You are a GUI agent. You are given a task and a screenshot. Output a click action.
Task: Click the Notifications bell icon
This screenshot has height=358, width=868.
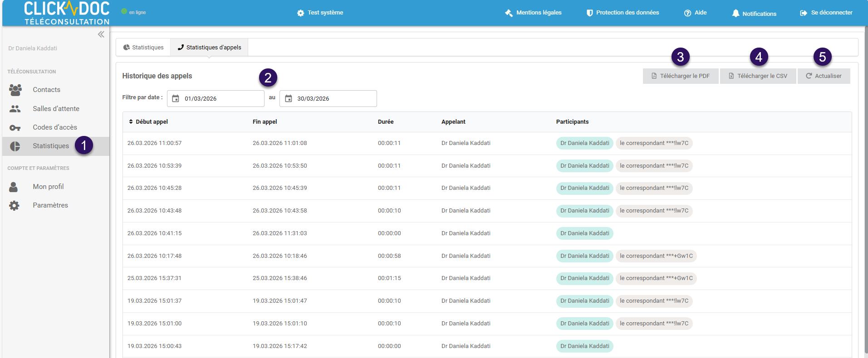coord(736,14)
